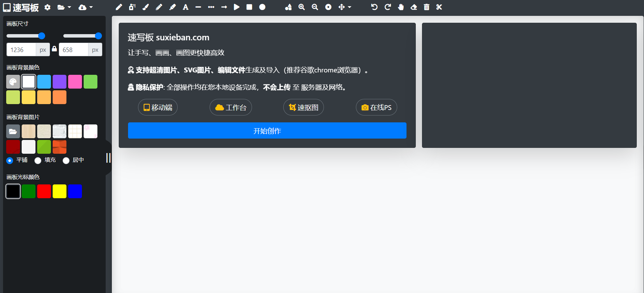Image resolution: width=644 pixels, height=293 pixels.
Task: Click the trash can clear icon
Action: coord(426,7)
